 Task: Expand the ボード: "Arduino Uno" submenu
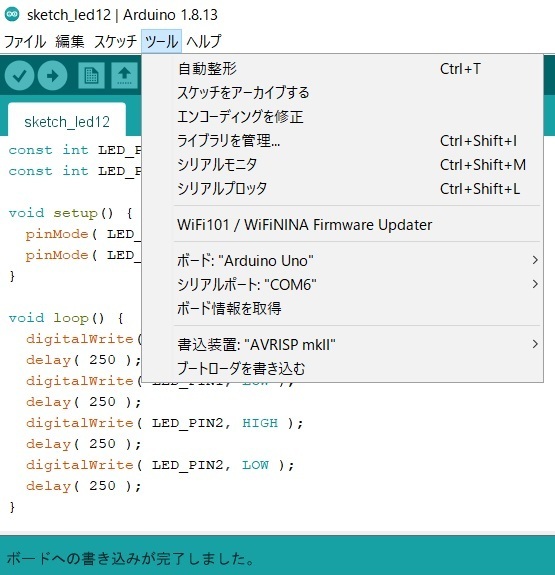click(x=342, y=260)
